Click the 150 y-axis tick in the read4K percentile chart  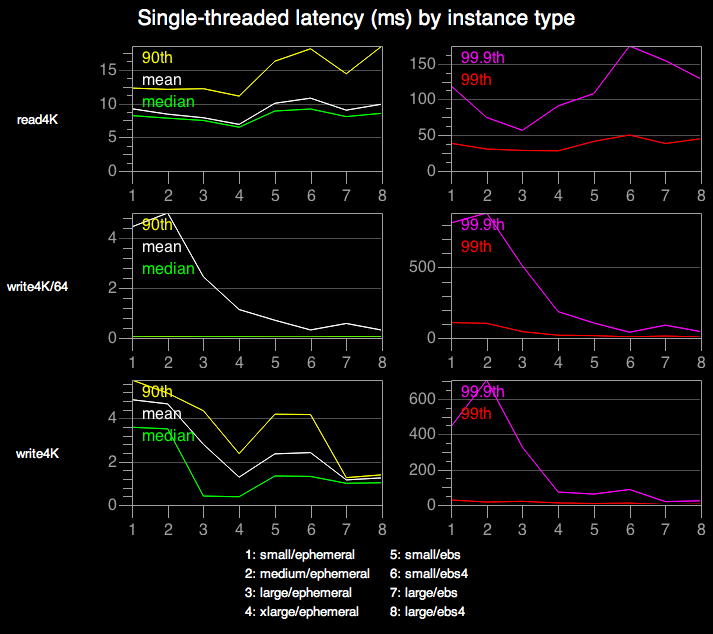[x=426, y=64]
